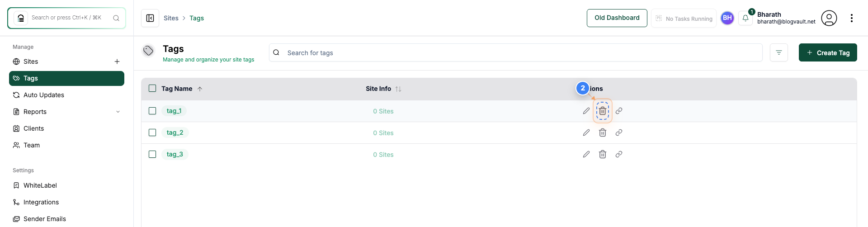The image size is (868, 227).
Task: Click Site Info column header
Action: pos(378,89)
